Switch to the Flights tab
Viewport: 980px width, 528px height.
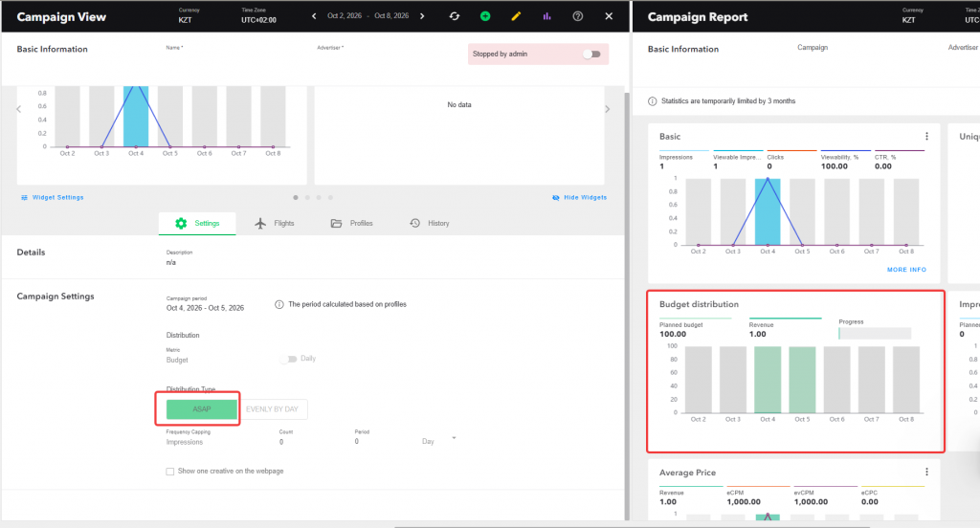click(x=275, y=223)
